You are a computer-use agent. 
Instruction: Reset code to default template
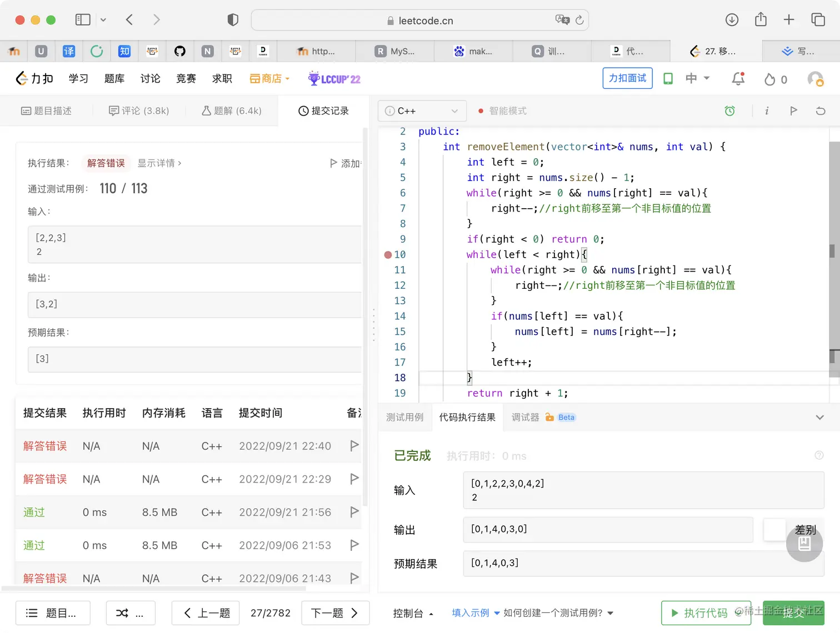[821, 111]
